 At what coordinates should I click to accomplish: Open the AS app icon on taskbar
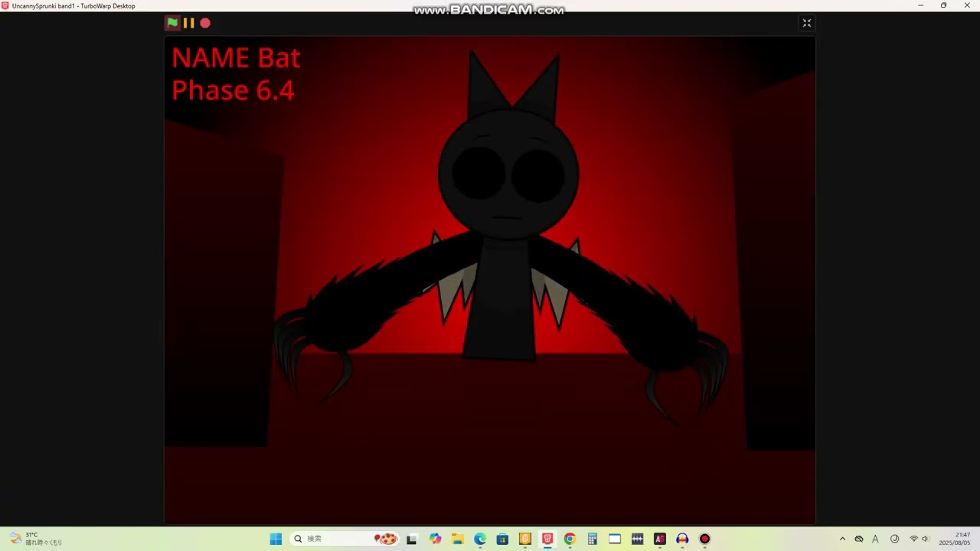tap(660, 539)
